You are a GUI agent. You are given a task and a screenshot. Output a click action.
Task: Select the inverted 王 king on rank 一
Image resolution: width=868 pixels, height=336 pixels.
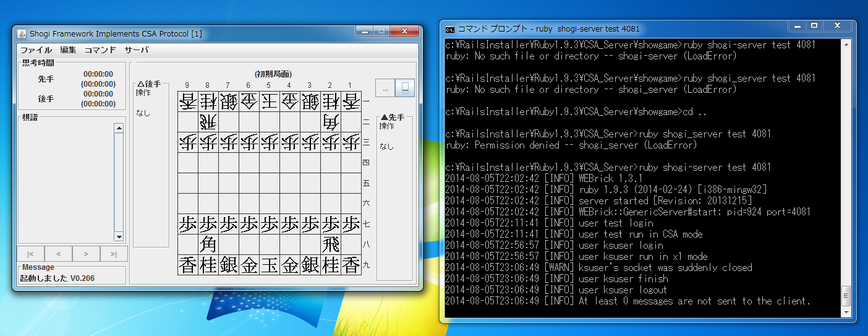[x=270, y=101]
